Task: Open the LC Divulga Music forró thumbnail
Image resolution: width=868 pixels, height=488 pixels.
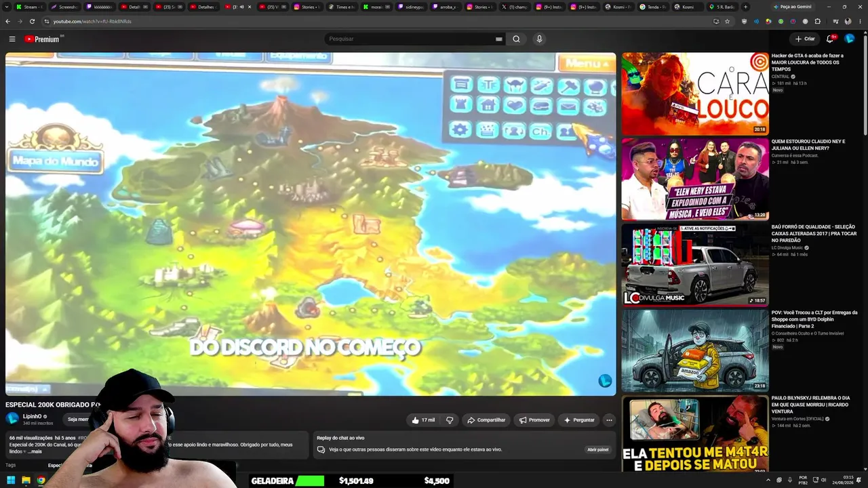Action: pyautogui.click(x=695, y=264)
